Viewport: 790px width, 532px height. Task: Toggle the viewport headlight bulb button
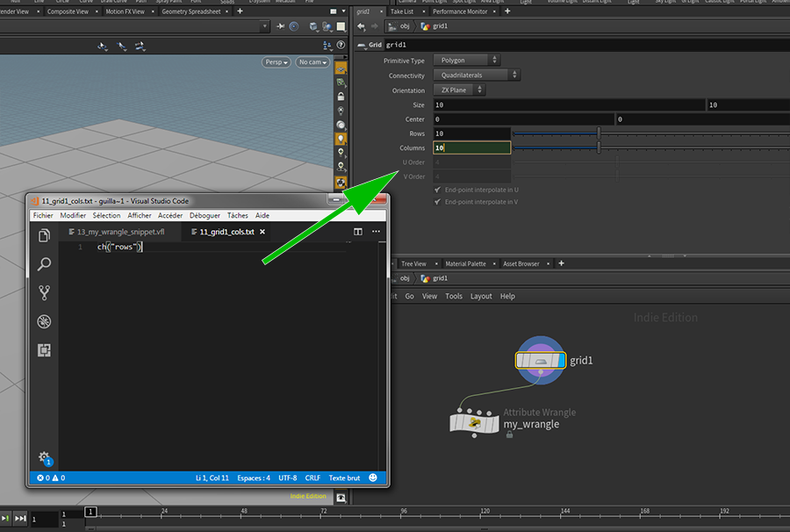tap(341, 138)
